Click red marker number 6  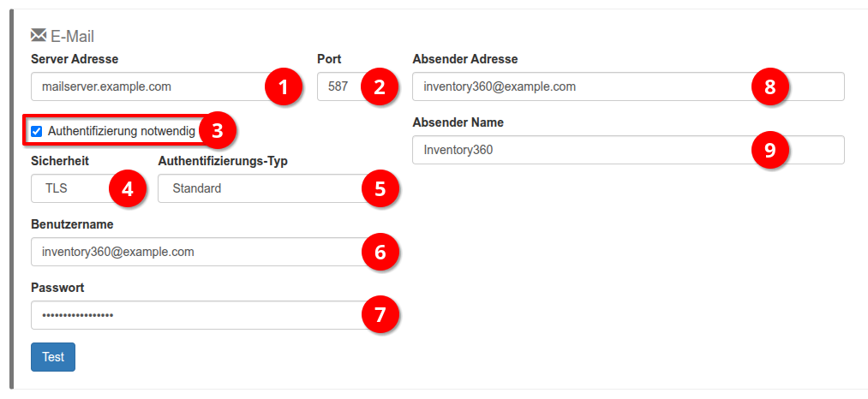click(x=380, y=252)
